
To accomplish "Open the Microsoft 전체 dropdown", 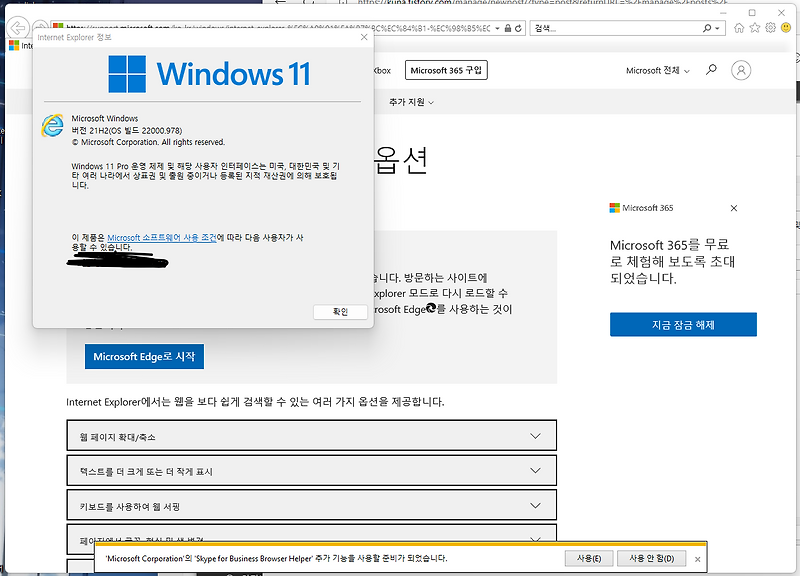I will [x=656, y=70].
